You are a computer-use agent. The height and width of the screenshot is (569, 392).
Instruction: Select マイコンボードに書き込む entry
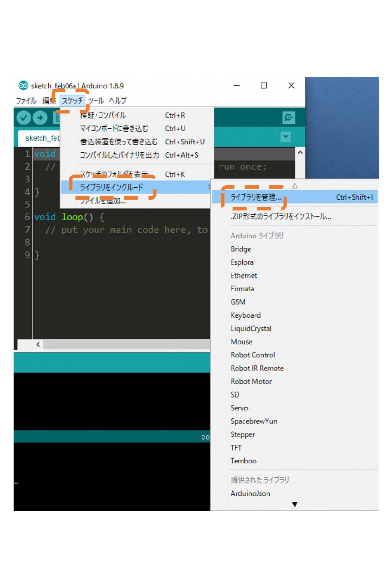coord(137,128)
